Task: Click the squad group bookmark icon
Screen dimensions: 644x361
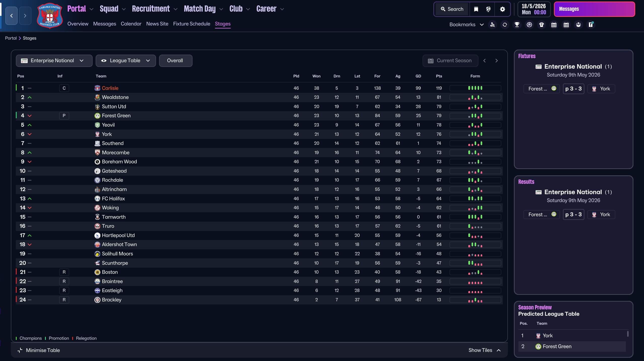Action: coord(578,25)
